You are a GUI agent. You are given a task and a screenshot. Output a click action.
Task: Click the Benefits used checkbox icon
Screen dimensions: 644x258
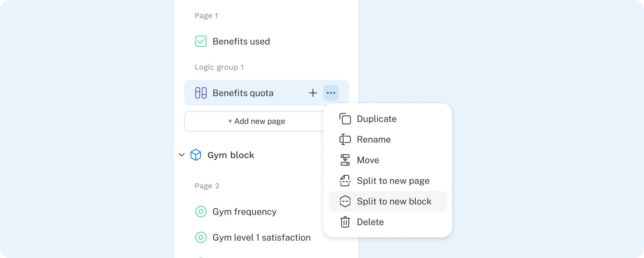click(201, 41)
